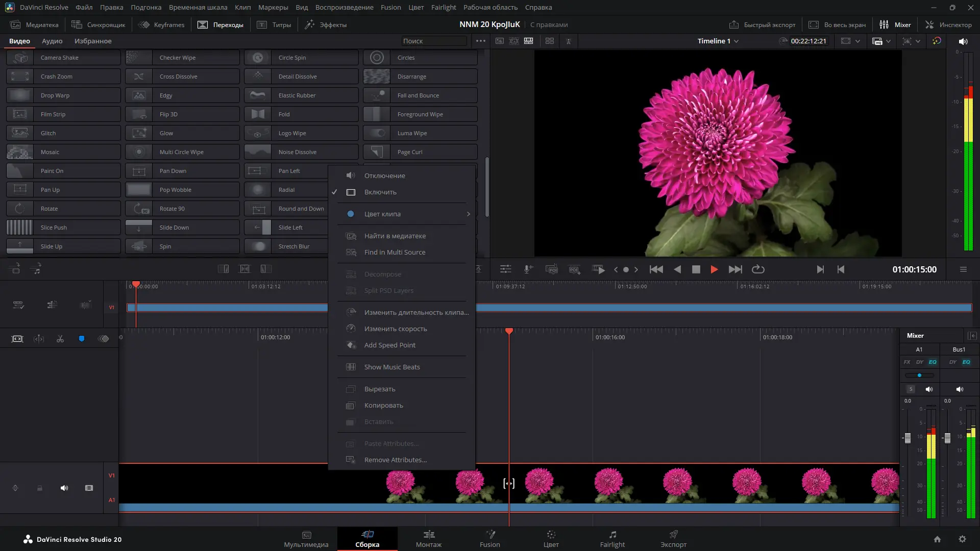The width and height of the screenshot is (980, 551).
Task: Select Изменить скорость in context menu
Action: pyautogui.click(x=396, y=329)
